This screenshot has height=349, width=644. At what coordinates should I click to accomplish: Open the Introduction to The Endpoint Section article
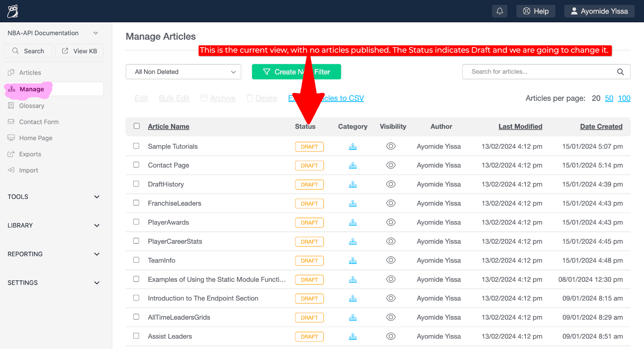tap(203, 298)
